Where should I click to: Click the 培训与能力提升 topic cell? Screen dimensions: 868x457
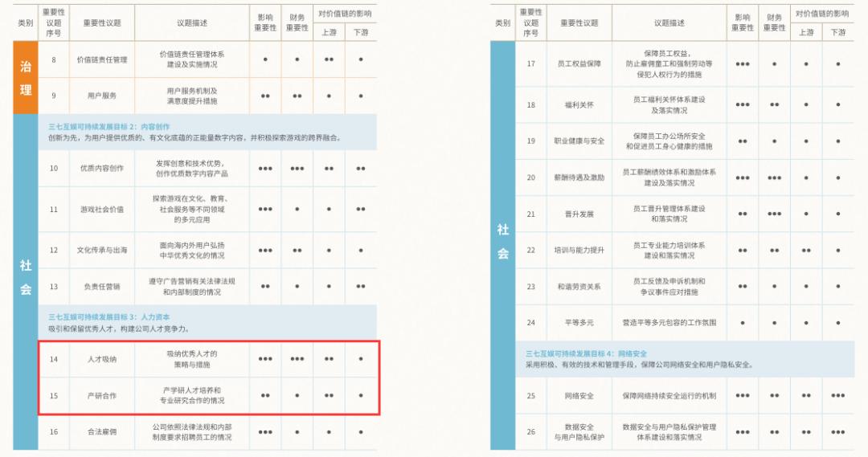[x=579, y=250]
